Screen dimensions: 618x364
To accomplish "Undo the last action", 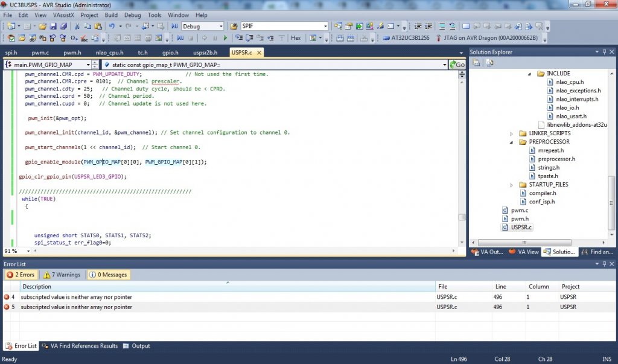I will (x=112, y=27).
